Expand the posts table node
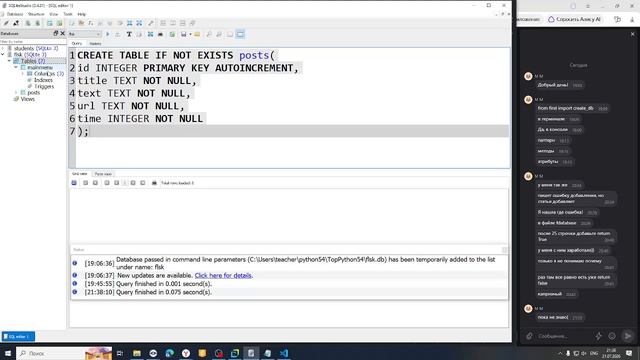This screenshot has height=360, width=640. [16, 93]
